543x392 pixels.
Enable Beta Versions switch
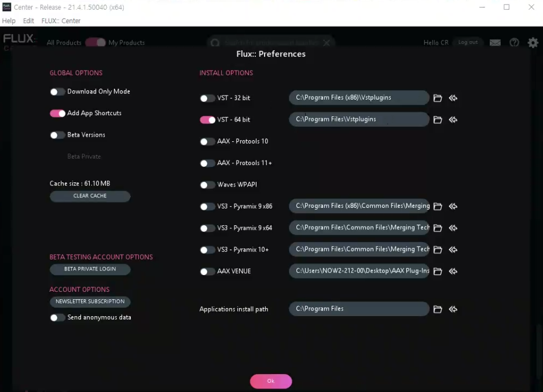[57, 135]
